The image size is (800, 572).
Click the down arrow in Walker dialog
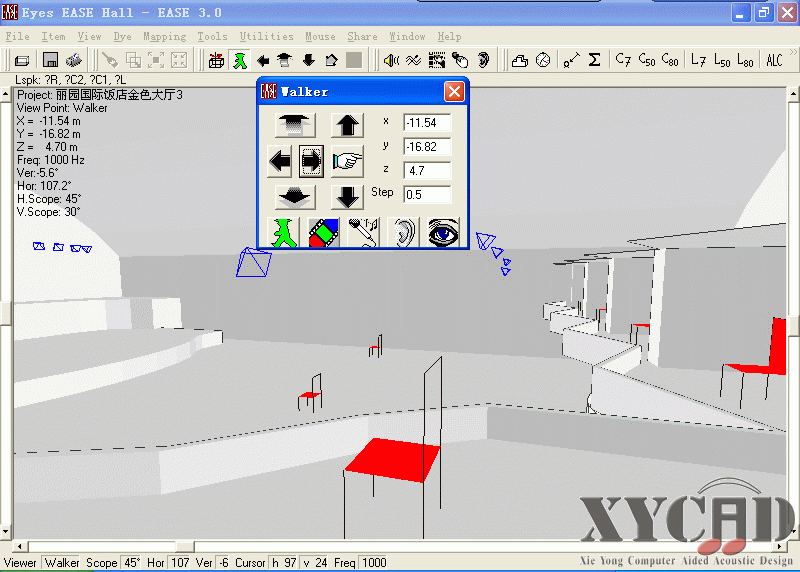(347, 197)
